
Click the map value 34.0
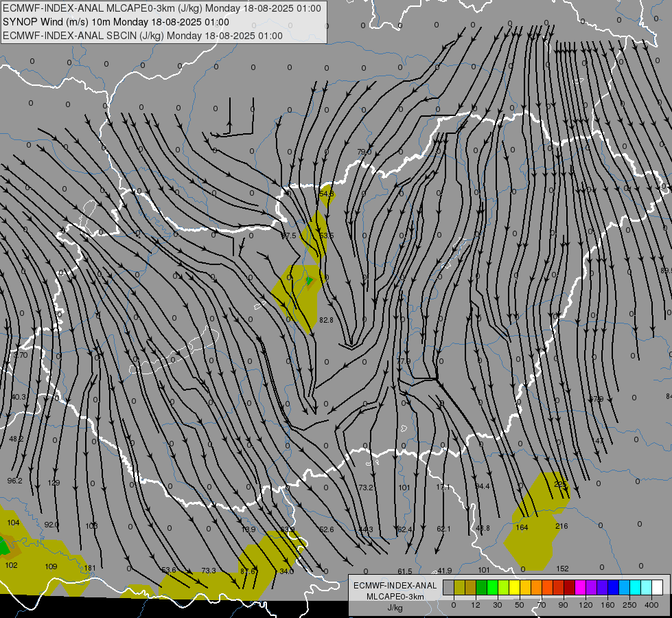point(287,571)
